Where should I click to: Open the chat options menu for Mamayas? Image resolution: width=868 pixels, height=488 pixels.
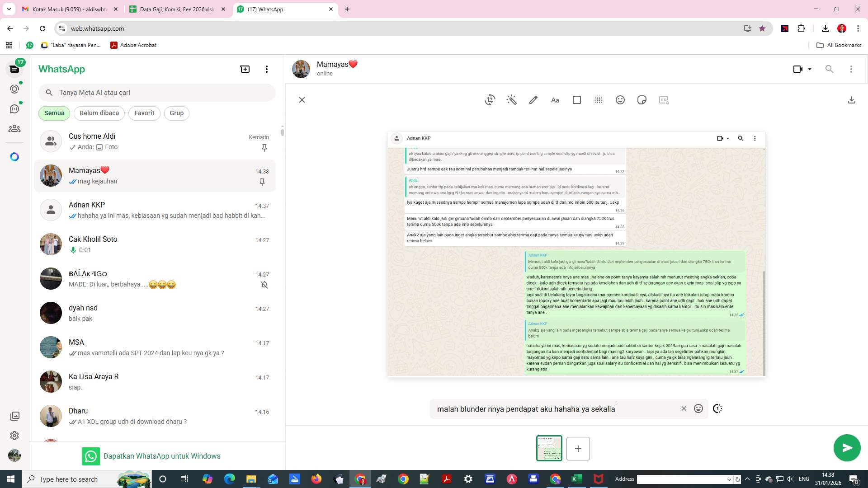(852, 69)
